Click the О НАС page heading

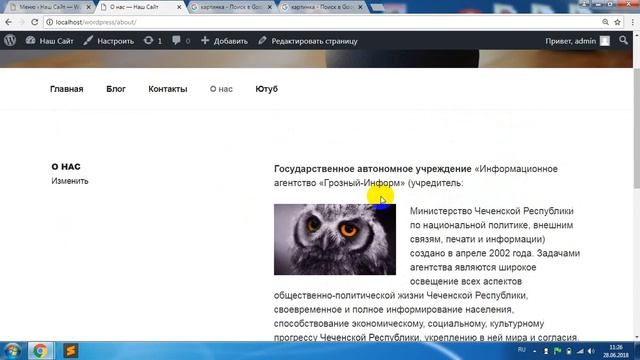coord(66,167)
